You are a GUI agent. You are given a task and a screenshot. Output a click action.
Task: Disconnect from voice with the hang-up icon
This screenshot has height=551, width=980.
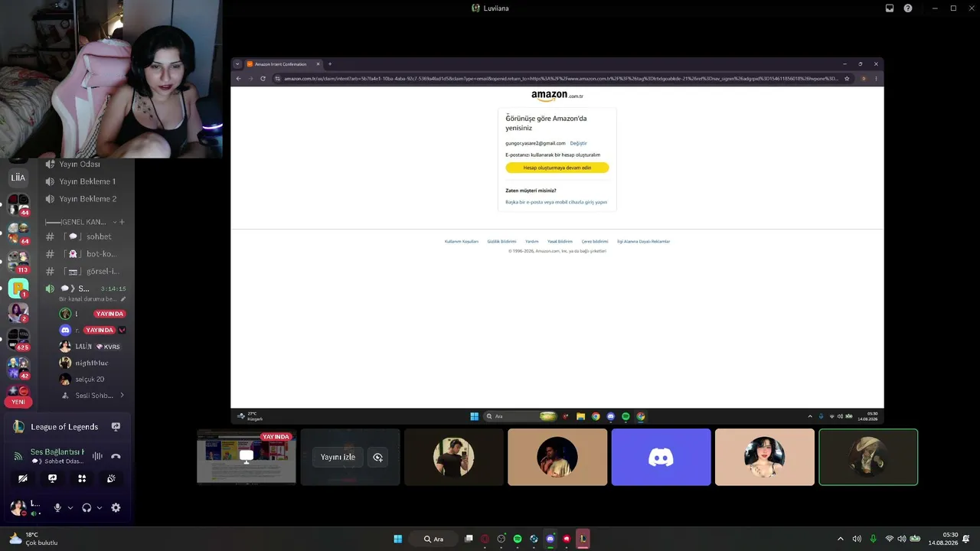[x=116, y=456]
